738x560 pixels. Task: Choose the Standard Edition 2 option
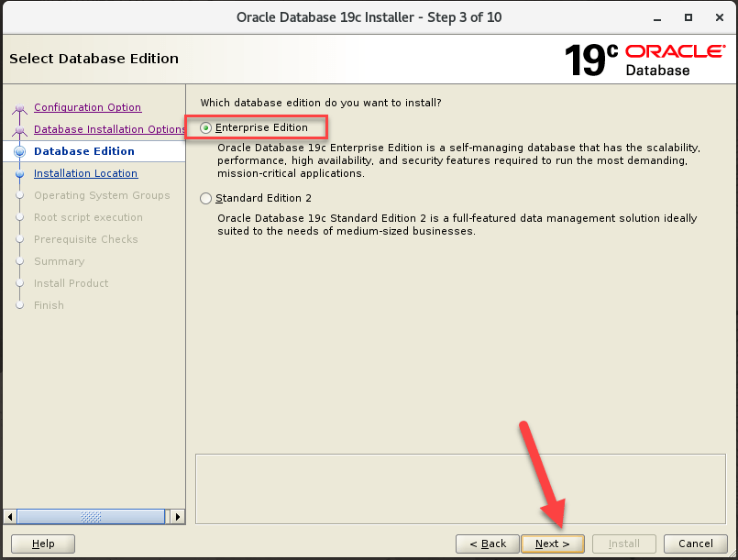205,199
